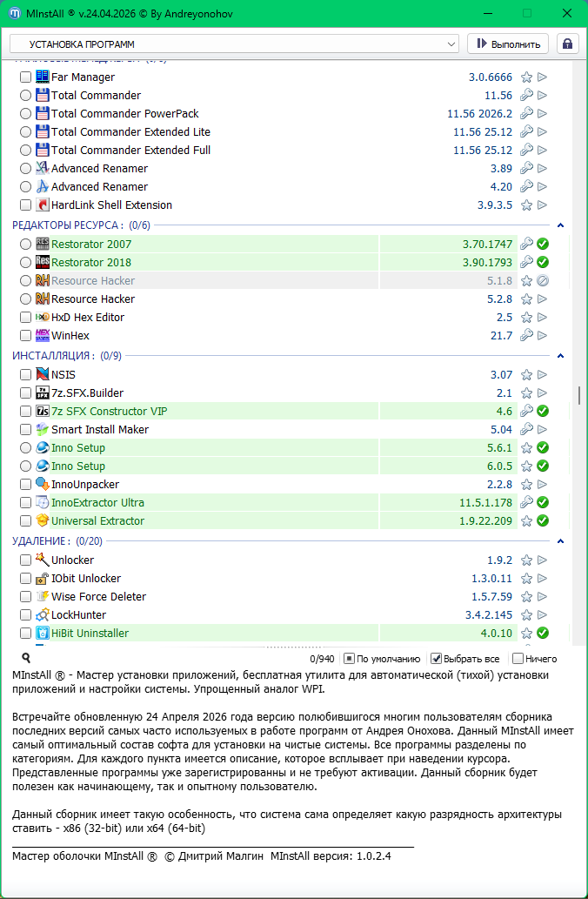The height and width of the screenshot is (899, 588).
Task: Click the green checkmark beside Restorator 2007
Action: point(543,245)
